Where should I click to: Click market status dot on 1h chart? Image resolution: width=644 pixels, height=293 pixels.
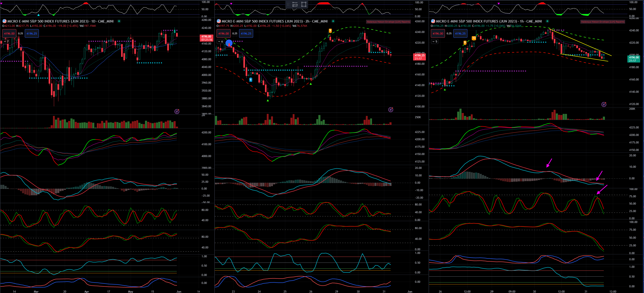click(547, 21)
